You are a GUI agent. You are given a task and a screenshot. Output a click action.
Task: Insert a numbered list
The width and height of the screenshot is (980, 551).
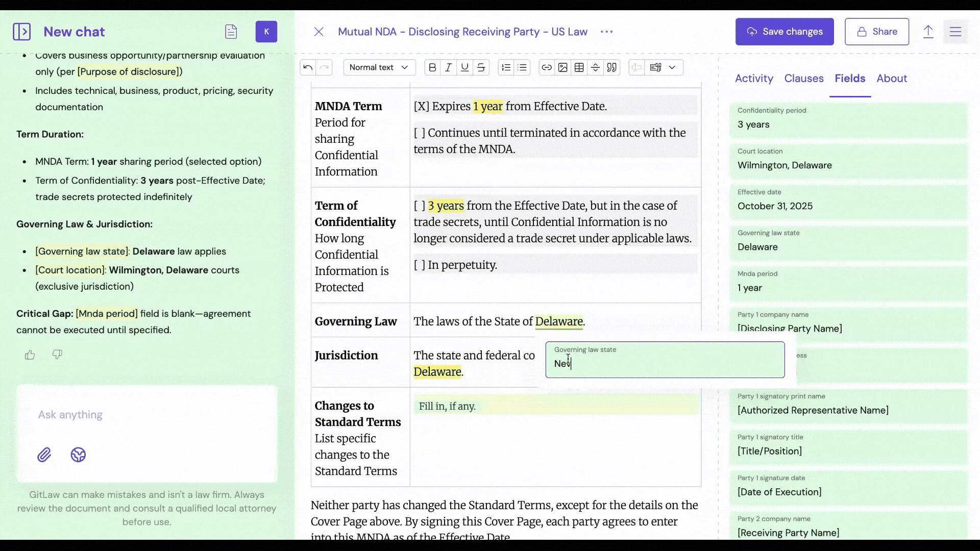pos(506,67)
